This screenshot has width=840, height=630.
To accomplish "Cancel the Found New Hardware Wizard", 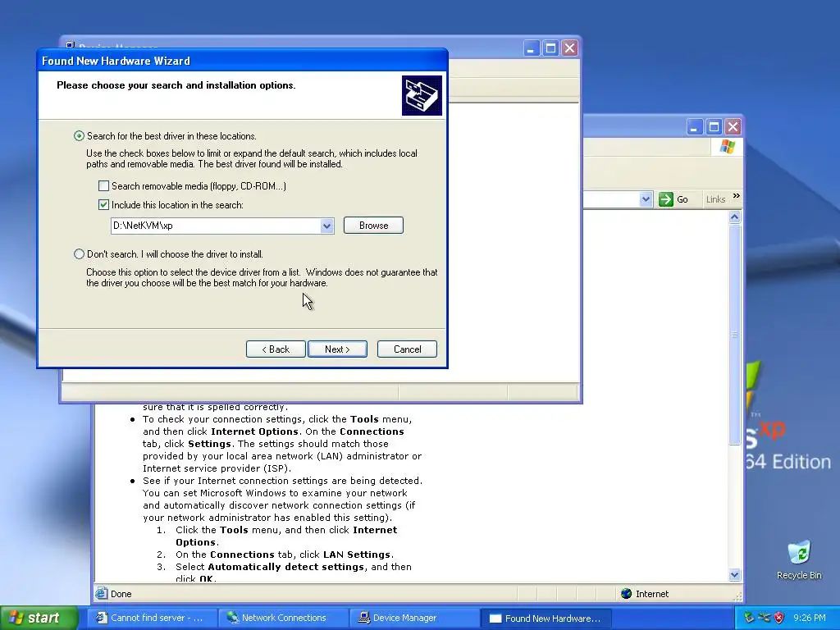I will click(407, 349).
